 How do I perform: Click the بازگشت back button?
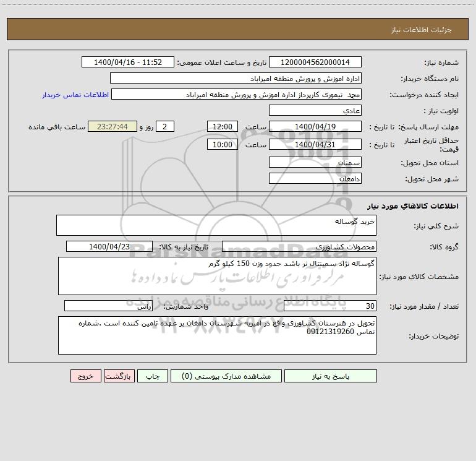click(119, 376)
